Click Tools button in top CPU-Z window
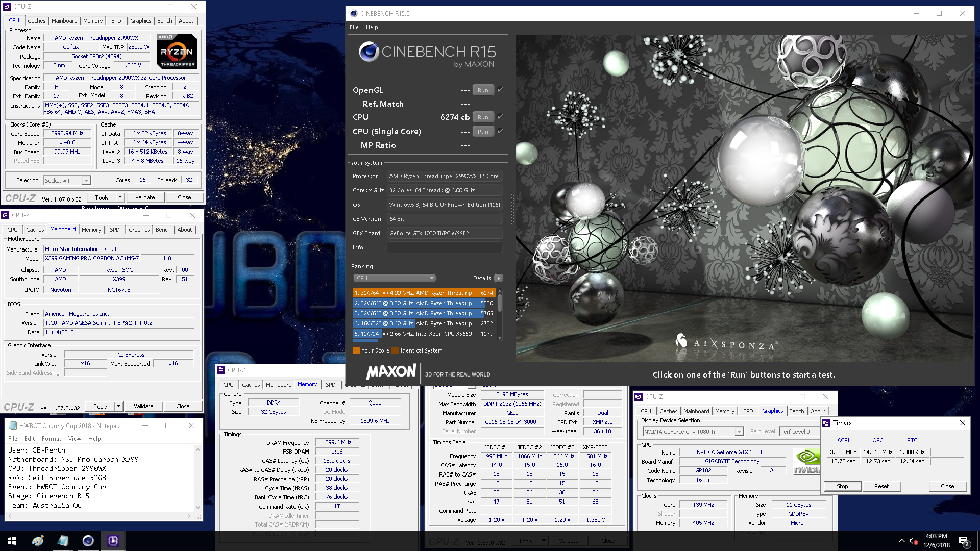The image size is (980, 551). pos(102,197)
